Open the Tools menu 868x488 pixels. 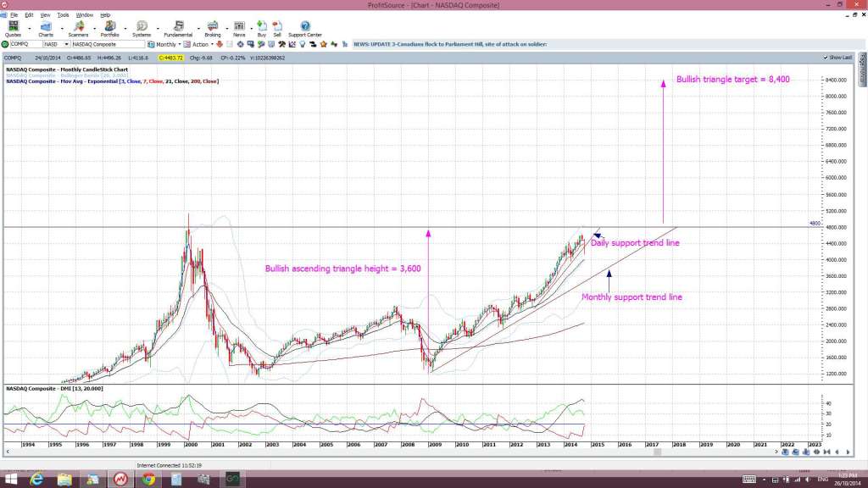point(63,15)
